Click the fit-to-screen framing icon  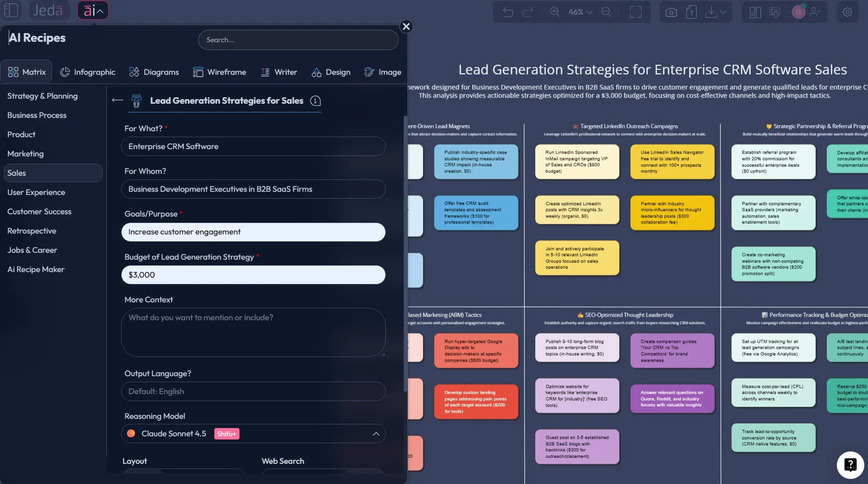point(636,11)
